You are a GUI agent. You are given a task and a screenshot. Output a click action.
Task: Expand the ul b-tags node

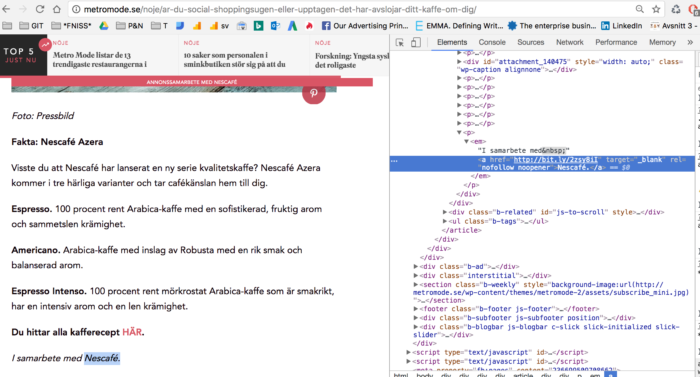coord(445,221)
